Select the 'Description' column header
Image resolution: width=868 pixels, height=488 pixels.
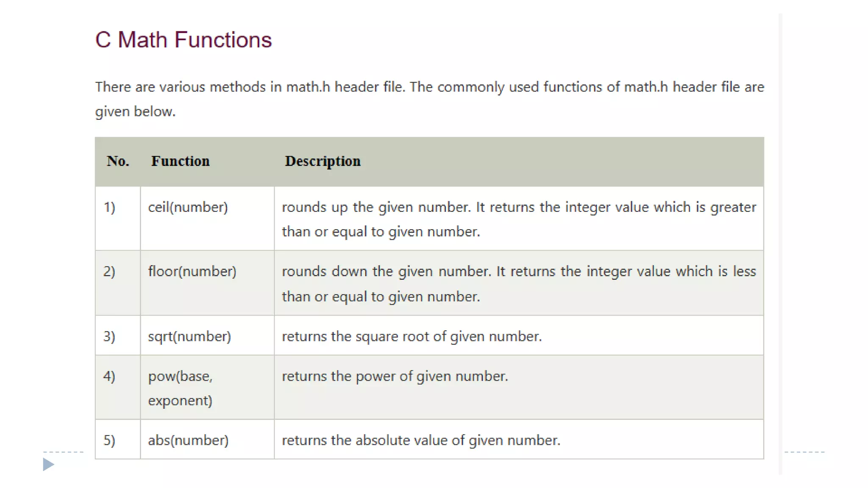click(x=323, y=161)
